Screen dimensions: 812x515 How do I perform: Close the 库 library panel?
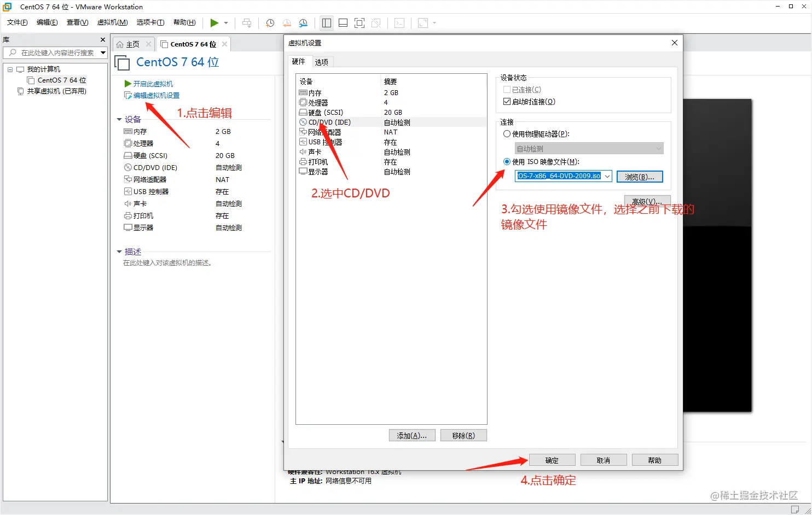click(x=103, y=39)
